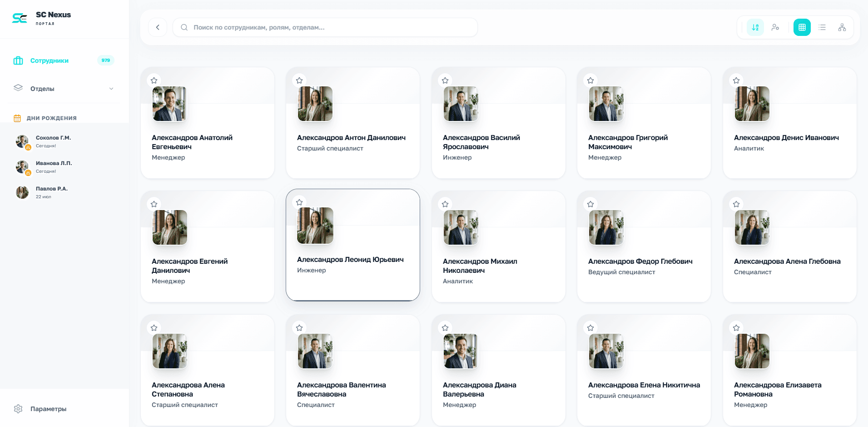The image size is (868, 427).
Task: Open name Александрова Валентина Вячеславовна
Action: point(342,390)
